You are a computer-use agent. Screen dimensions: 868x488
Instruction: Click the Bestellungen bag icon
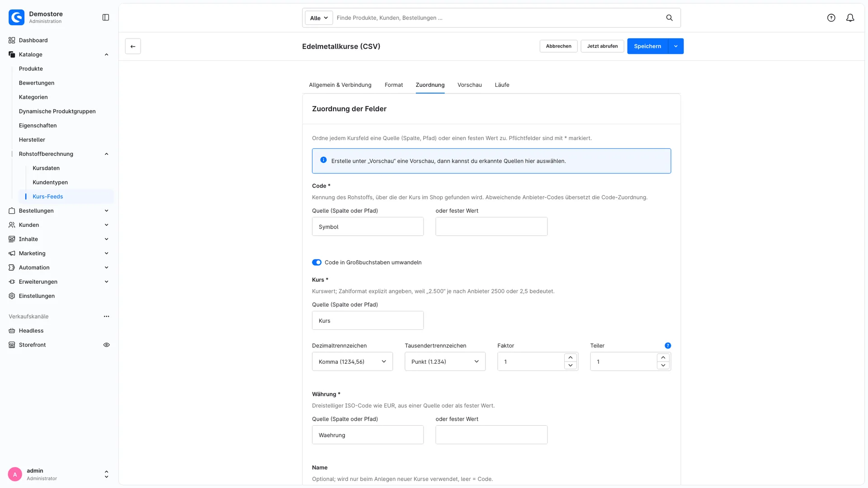pos(12,211)
